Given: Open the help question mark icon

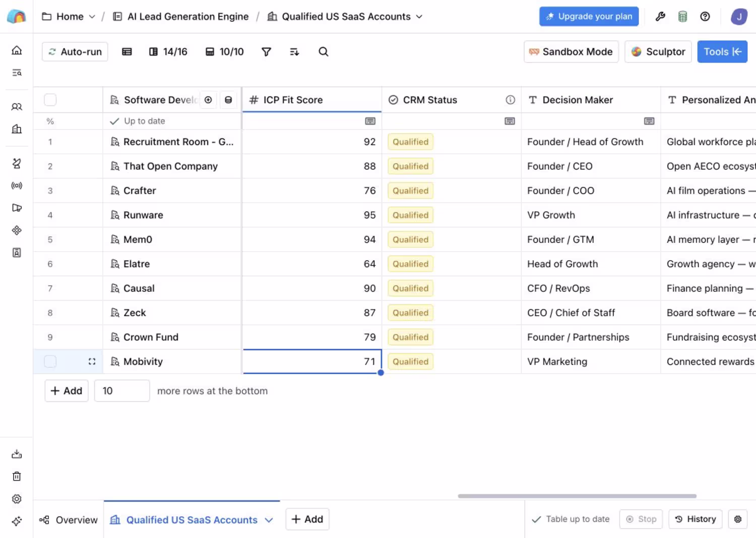Looking at the screenshot, I should click(705, 17).
